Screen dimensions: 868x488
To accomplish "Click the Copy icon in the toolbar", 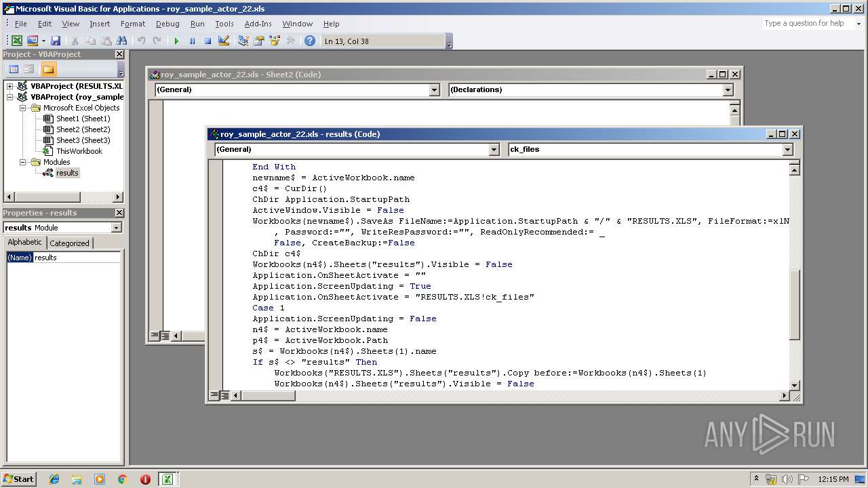I will point(91,41).
